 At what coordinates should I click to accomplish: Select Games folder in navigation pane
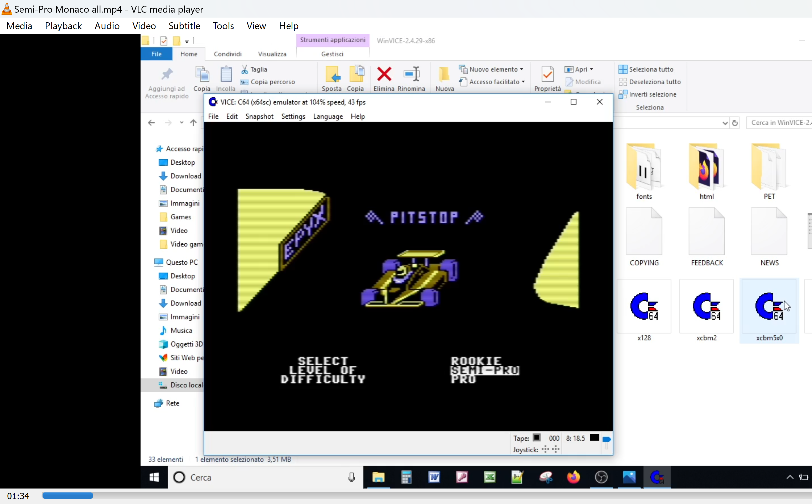coord(180,217)
